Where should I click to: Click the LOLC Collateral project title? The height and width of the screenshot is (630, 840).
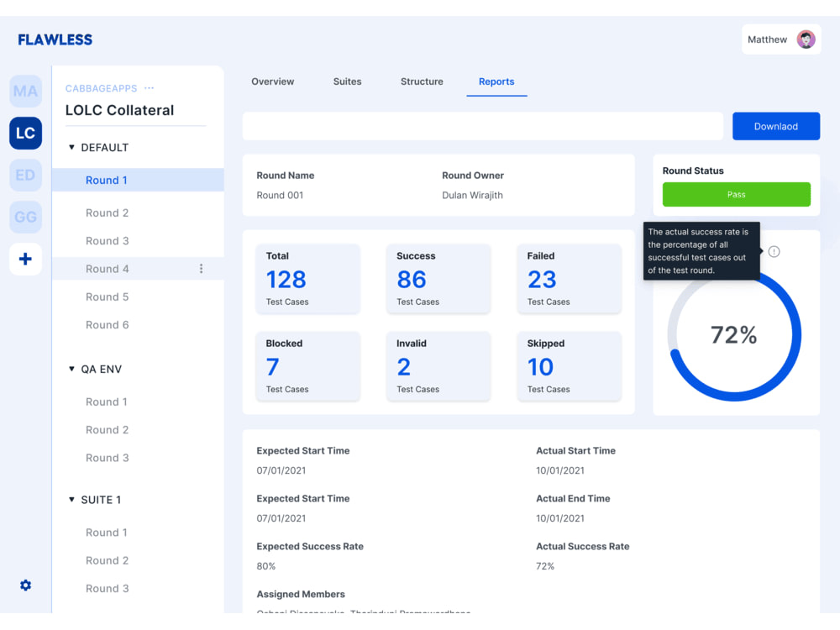click(x=119, y=110)
